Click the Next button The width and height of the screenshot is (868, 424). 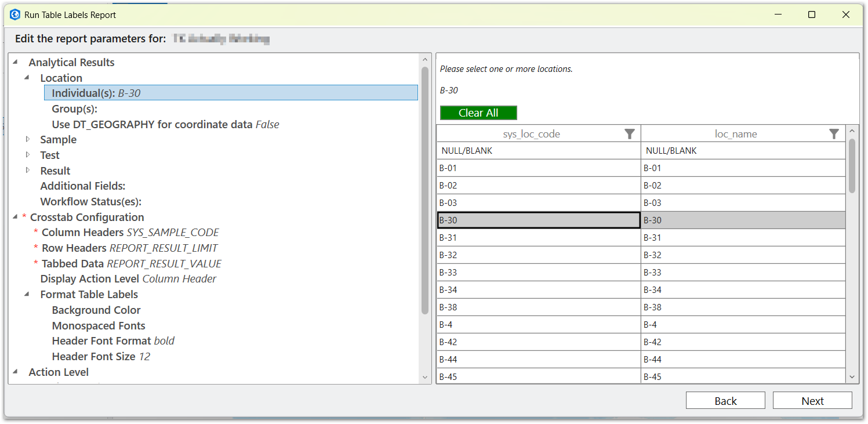click(812, 401)
